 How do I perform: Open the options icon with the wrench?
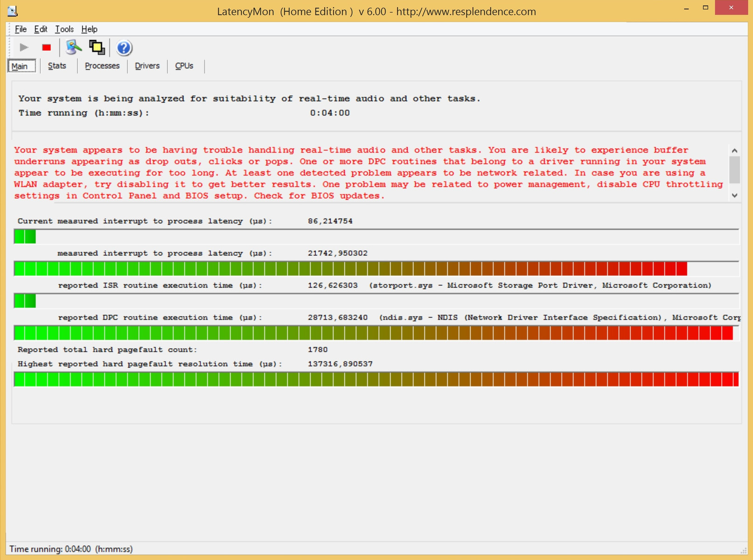point(74,48)
